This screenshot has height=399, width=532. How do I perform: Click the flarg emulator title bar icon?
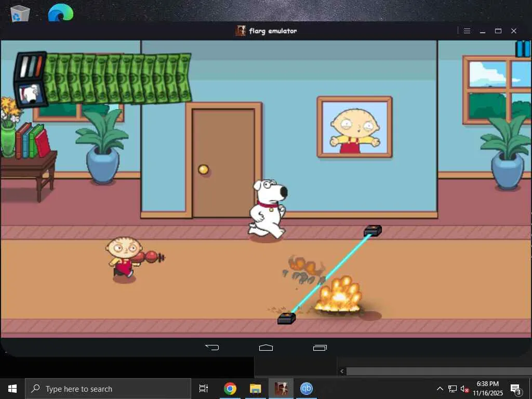tap(241, 31)
